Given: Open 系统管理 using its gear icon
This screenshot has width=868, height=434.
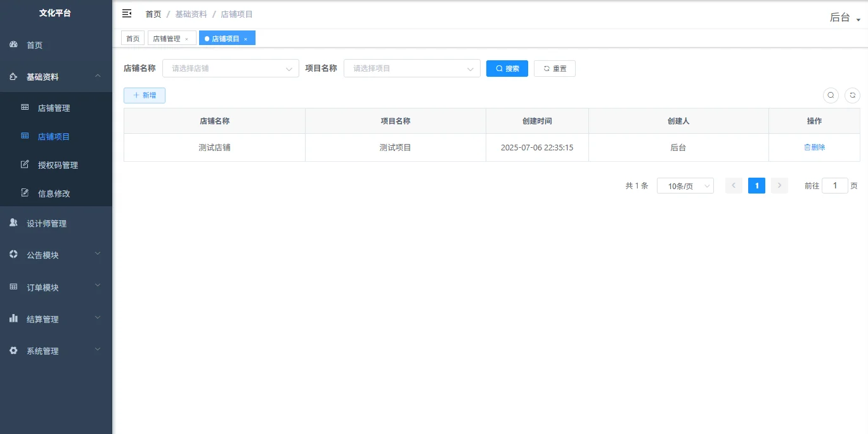Looking at the screenshot, I should [13, 350].
